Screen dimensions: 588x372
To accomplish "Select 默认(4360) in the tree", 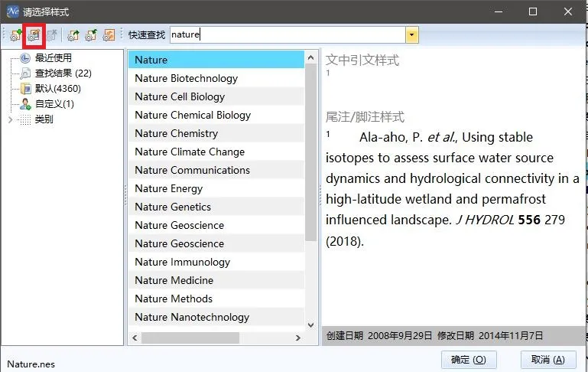I will (58, 89).
